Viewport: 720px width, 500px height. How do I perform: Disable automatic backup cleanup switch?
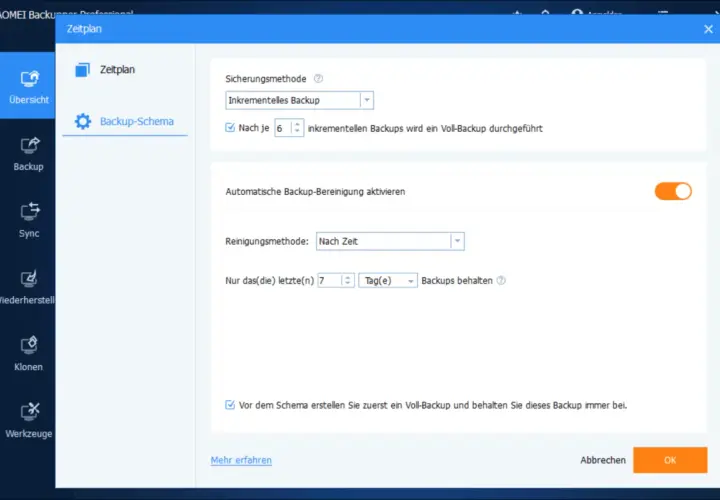673,191
